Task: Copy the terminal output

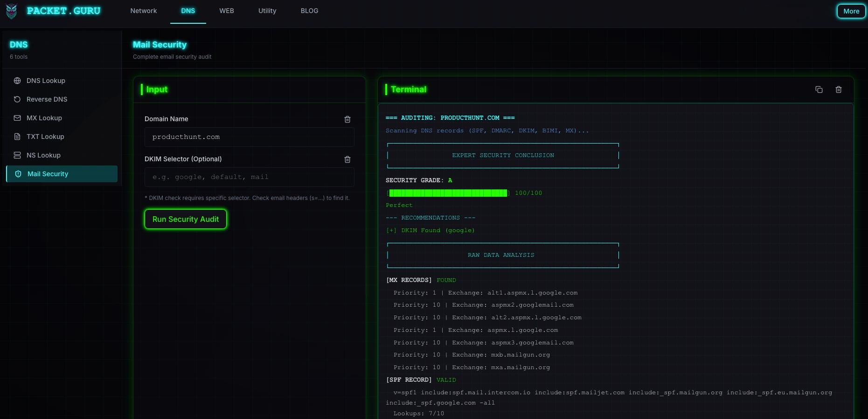Action: pos(819,89)
